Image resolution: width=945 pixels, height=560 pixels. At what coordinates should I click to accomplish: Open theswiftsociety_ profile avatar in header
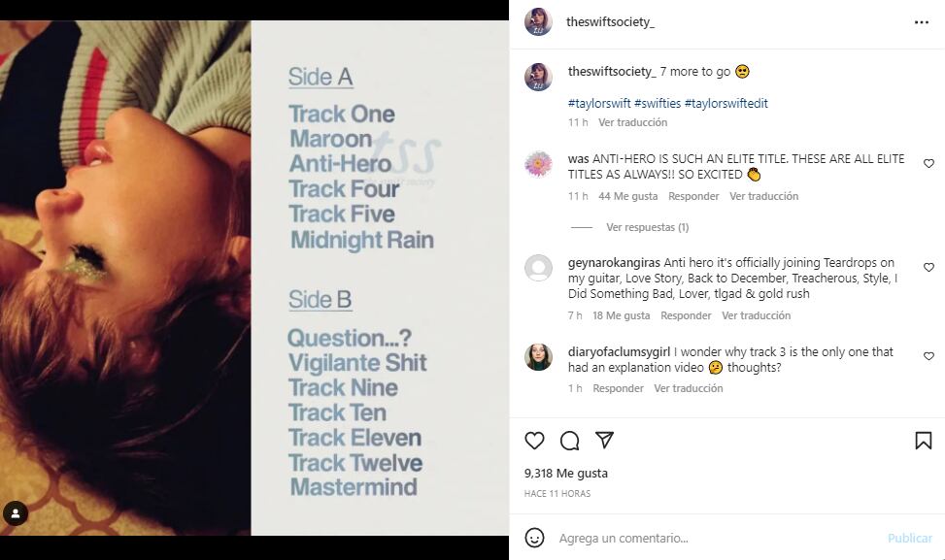click(x=538, y=22)
